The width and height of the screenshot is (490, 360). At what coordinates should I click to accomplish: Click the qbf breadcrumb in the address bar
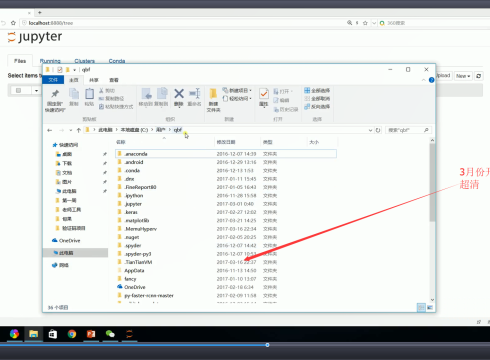(x=177, y=130)
